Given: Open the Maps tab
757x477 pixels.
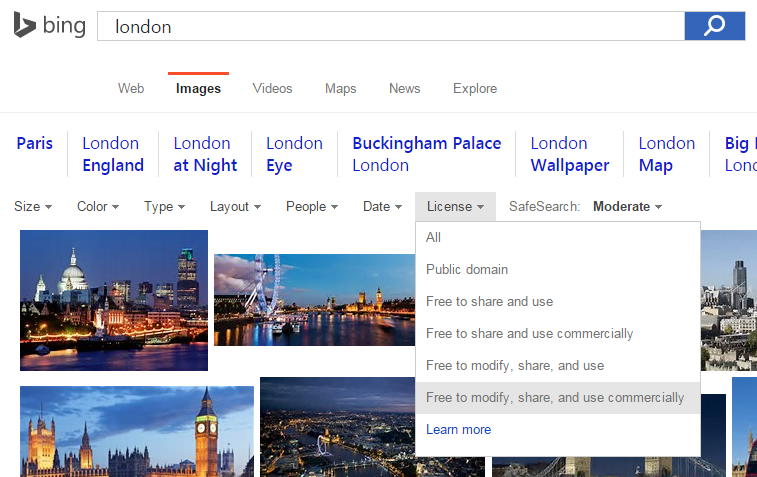Looking at the screenshot, I should (x=340, y=88).
